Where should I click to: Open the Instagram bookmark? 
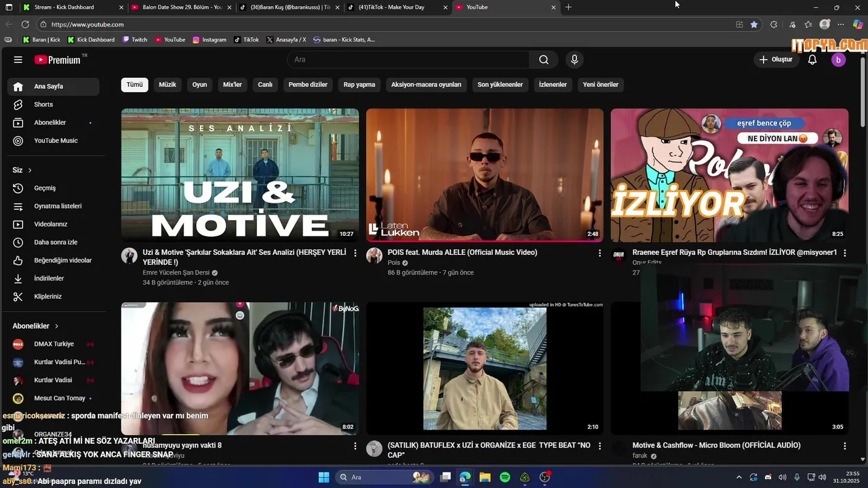pyautogui.click(x=210, y=40)
